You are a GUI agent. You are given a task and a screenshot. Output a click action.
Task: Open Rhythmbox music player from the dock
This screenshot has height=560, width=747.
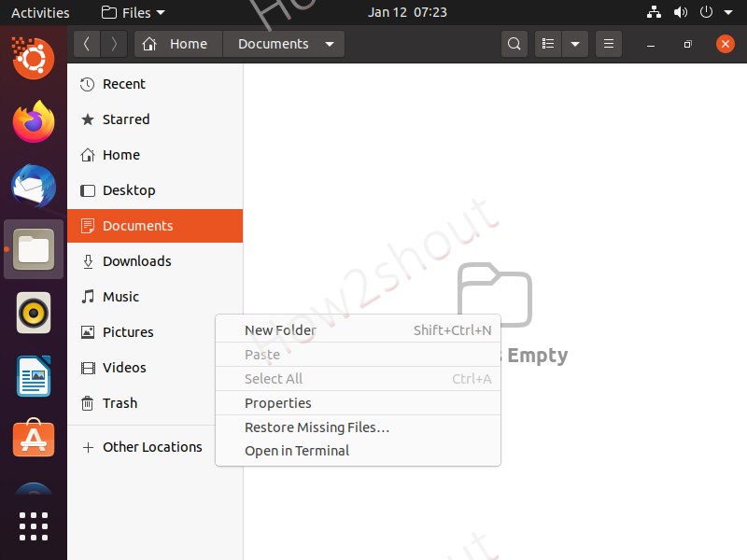point(34,313)
